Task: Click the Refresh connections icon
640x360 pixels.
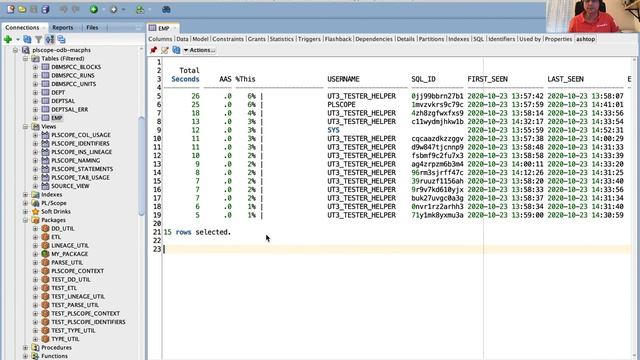Action: pos(27,39)
